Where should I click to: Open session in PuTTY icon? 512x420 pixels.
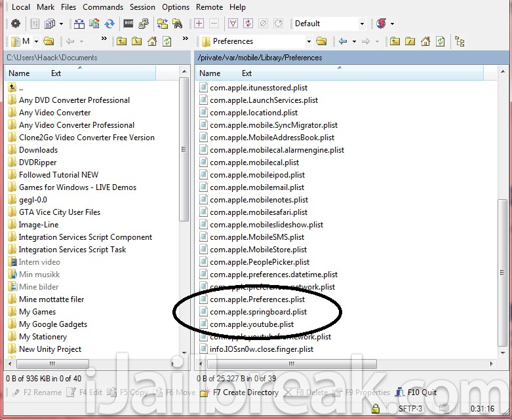point(144,24)
